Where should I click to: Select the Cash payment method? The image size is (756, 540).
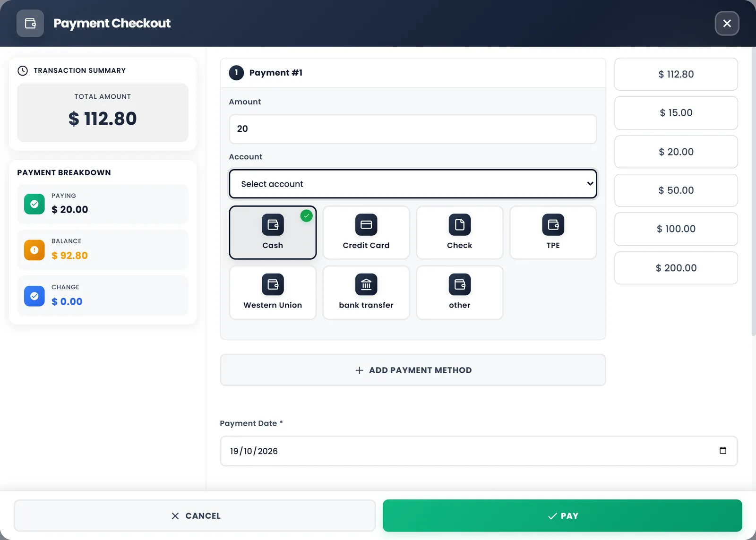[273, 232]
